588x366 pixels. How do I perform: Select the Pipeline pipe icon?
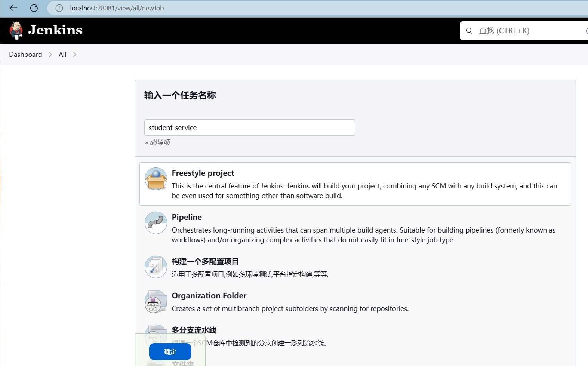(156, 223)
